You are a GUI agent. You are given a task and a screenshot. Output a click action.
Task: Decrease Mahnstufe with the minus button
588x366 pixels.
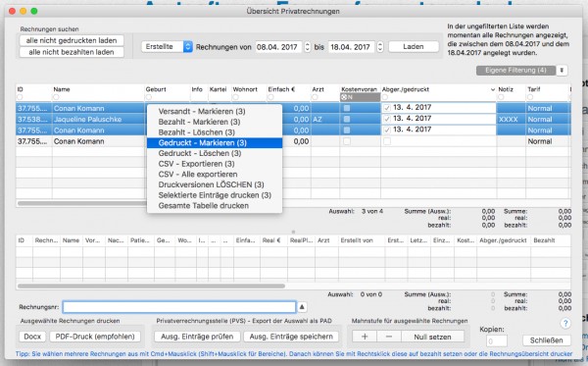(389, 337)
